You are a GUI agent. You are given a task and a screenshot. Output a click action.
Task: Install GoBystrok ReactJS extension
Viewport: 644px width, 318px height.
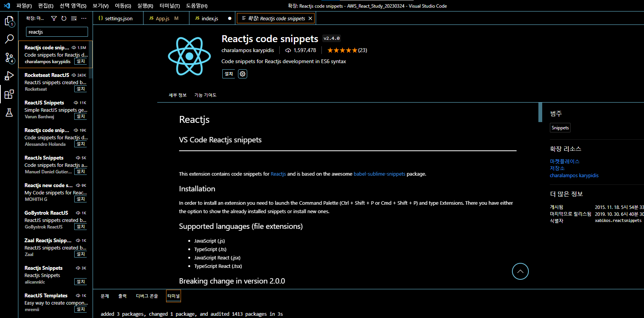[x=81, y=227]
